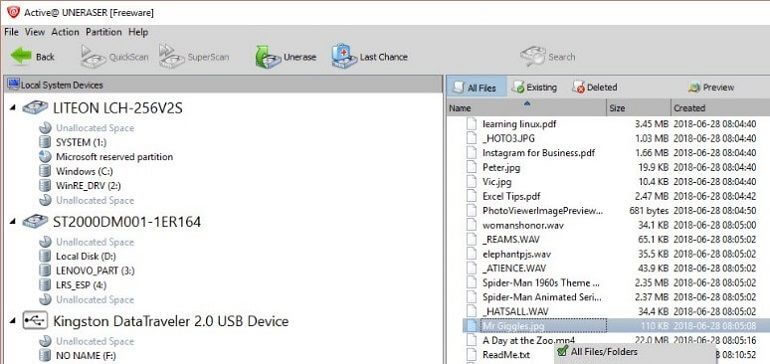The height and width of the screenshot is (364, 770).
Task: Click the Windows (C:) volume icon
Action: (x=45, y=171)
